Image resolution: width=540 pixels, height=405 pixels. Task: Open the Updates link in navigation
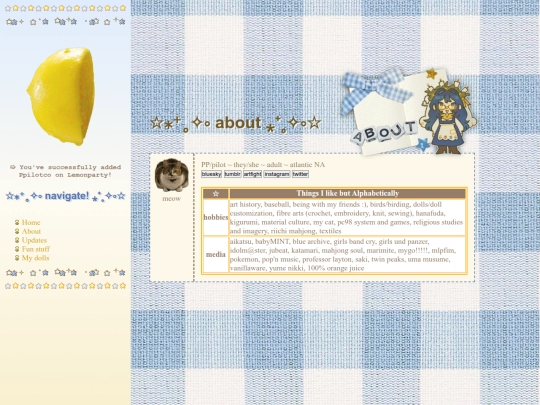click(x=34, y=240)
